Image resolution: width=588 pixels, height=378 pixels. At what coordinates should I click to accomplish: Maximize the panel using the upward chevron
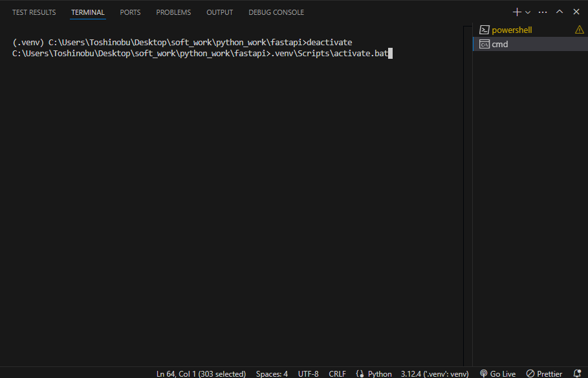pyautogui.click(x=559, y=11)
